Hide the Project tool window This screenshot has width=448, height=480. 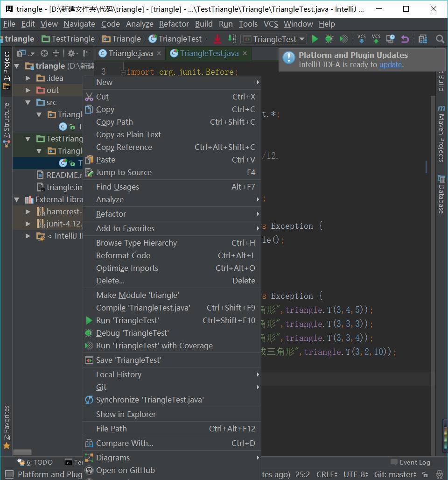(87, 53)
